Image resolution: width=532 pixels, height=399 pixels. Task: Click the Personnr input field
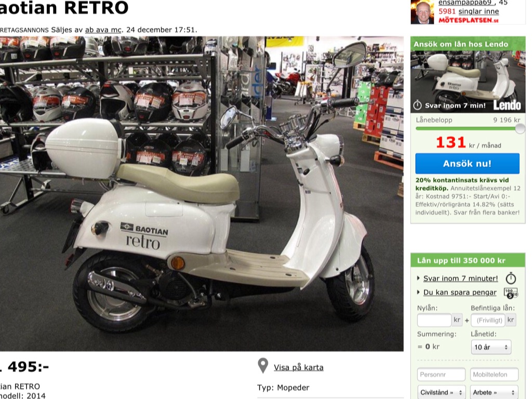441,375
